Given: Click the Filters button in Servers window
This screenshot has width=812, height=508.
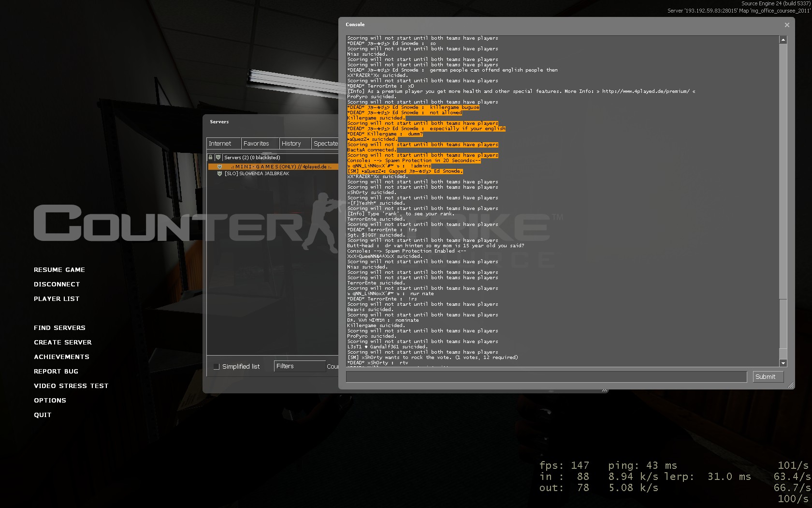Looking at the screenshot, I should 300,366.
